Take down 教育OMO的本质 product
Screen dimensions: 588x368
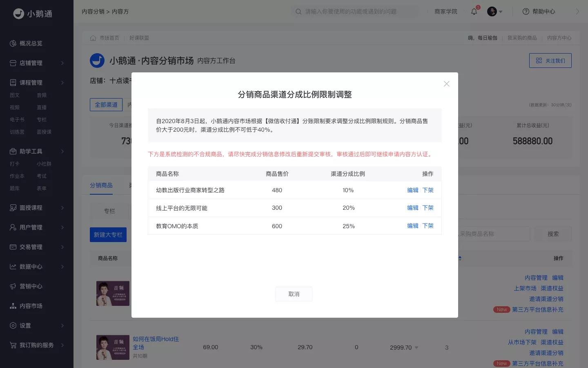point(428,226)
